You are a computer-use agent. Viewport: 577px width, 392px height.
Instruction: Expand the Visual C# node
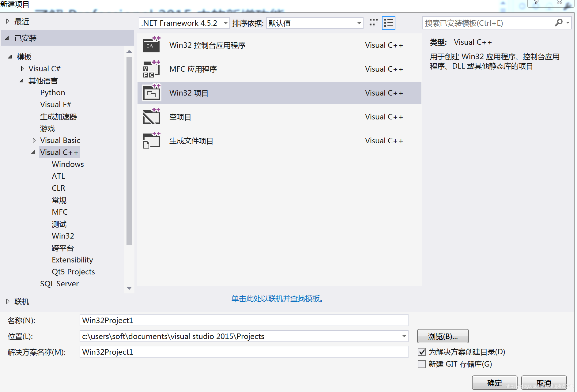point(22,68)
